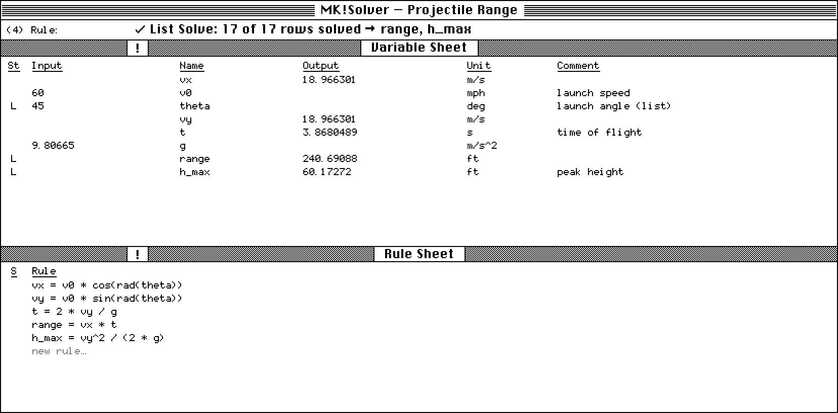The image size is (838, 413).
Task: Select rule h_max = vy^2 / (2 * g)
Action: (x=98, y=338)
